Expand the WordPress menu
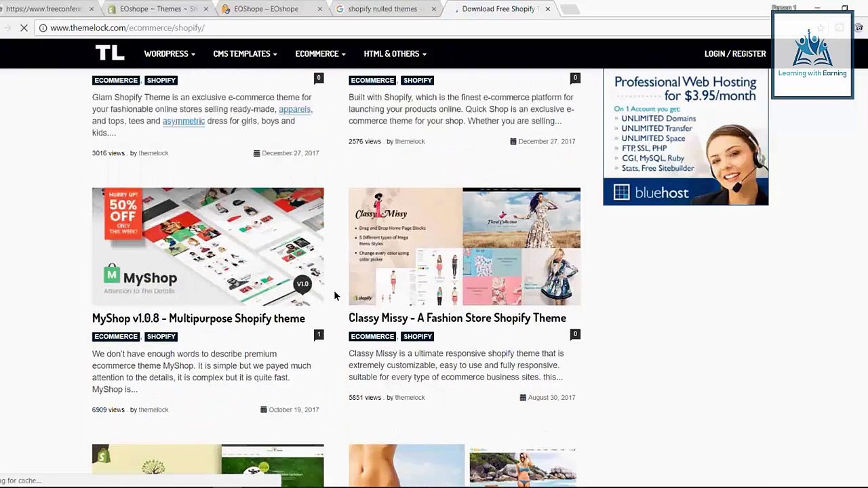The height and width of the screenshot is (488, 868). pyautogui.click(x=170, y=54)
